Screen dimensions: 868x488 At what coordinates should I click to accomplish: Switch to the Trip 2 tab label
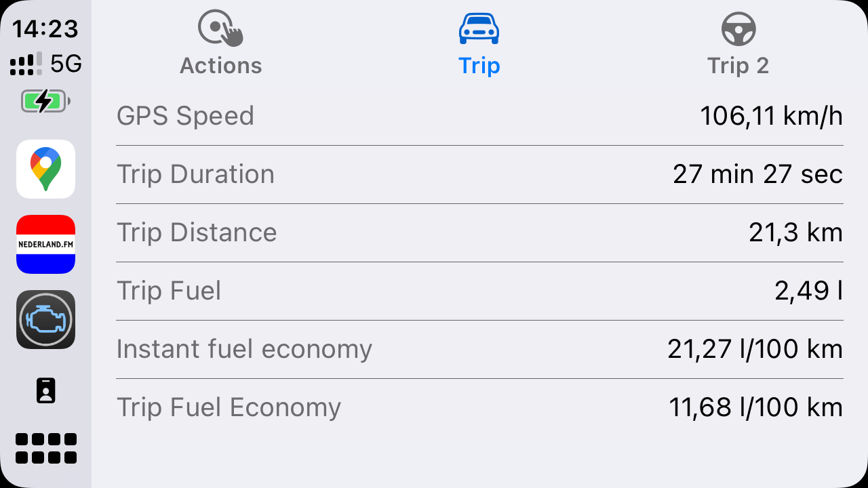(738, 66)
